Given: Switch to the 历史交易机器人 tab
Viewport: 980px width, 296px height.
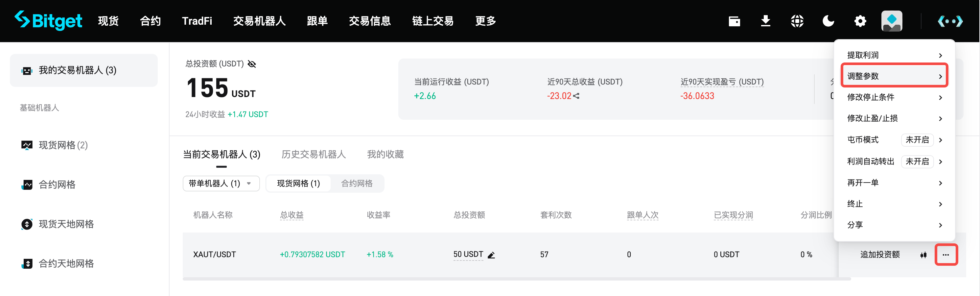Looking at the screenshot, I should point(314,154).
